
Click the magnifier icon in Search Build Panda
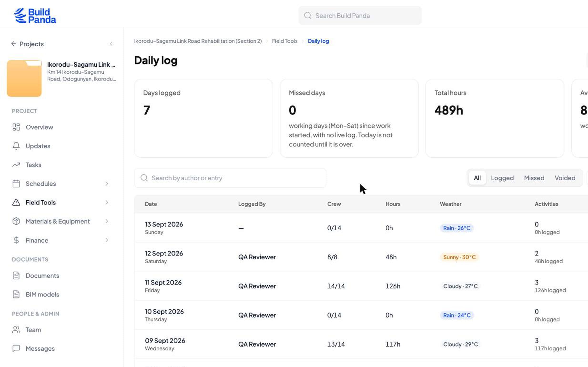point(308,15)
